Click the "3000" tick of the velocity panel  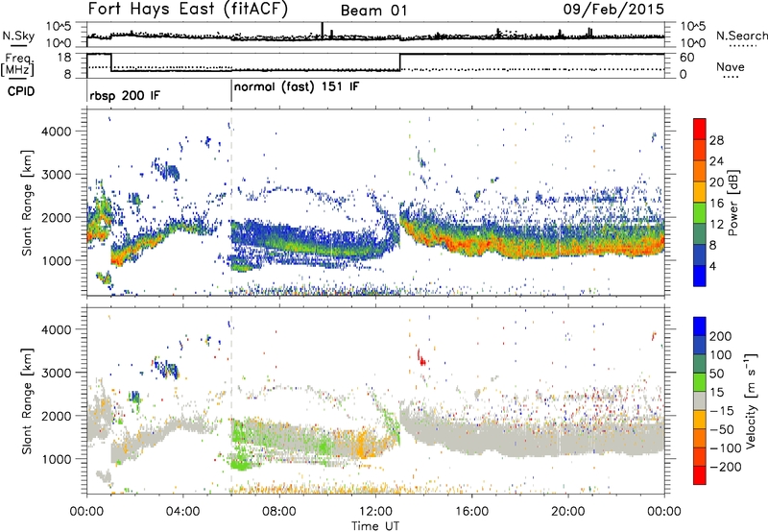(x=56, y=373)
